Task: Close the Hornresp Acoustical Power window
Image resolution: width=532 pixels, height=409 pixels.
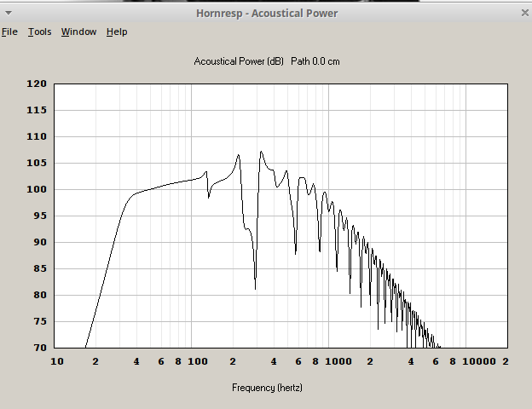Action: coord(524,13)
